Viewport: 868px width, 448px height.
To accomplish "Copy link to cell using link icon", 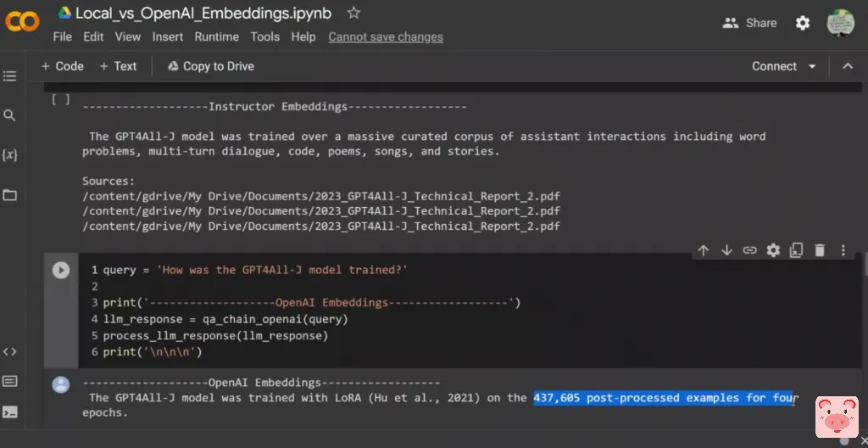I will point(749,250).
